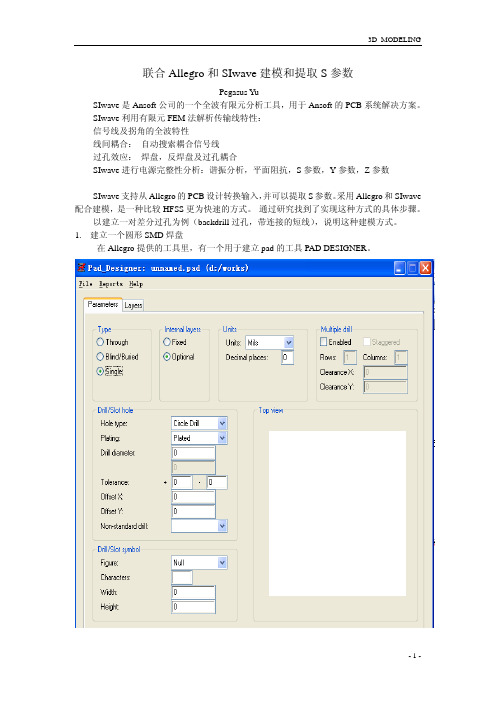Choose Optional internal layers option
This screenshot has width=496, height=702.
167,357
